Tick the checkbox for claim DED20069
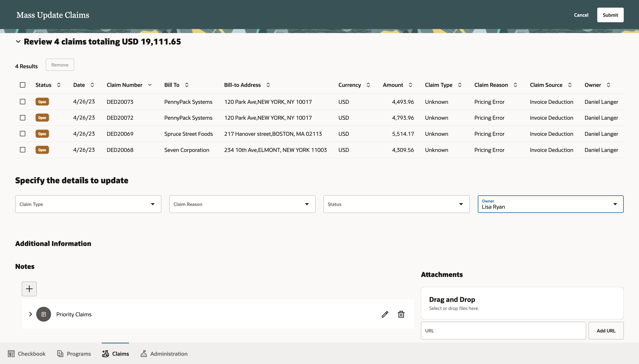 click(x=22, y=134)
